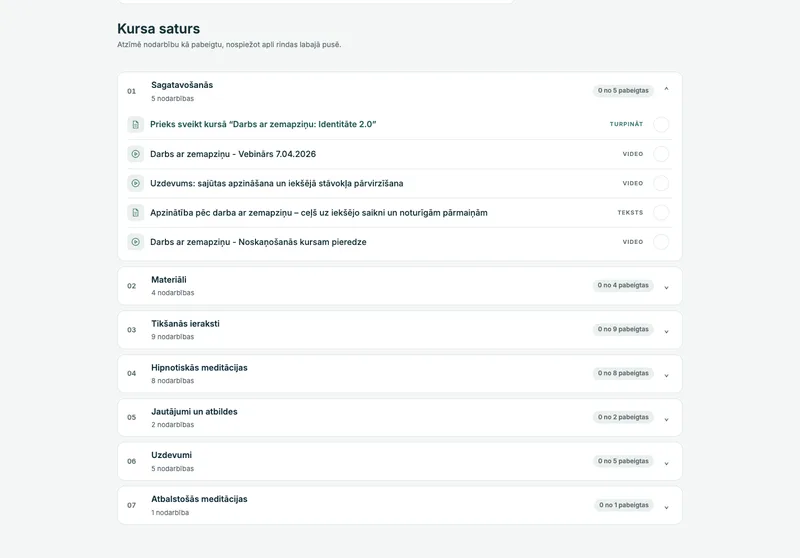
Task: Open 'Apzinātība pēc darba ar zemapziņu' text lesson
Action: pyautogui.click(x=318, y=213)
